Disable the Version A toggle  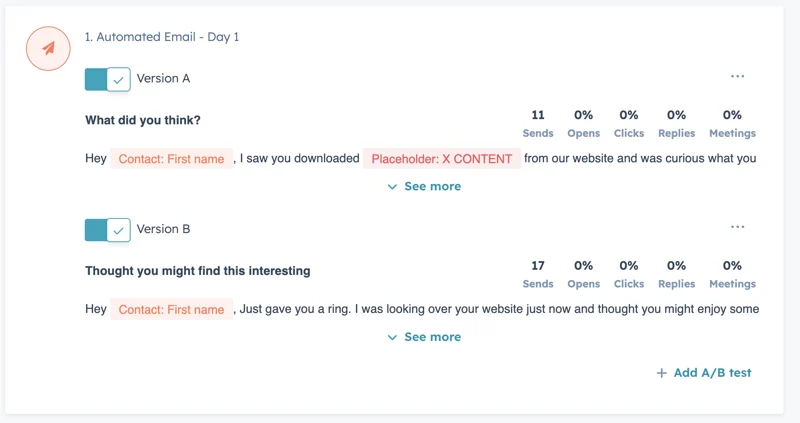point(108,79)
